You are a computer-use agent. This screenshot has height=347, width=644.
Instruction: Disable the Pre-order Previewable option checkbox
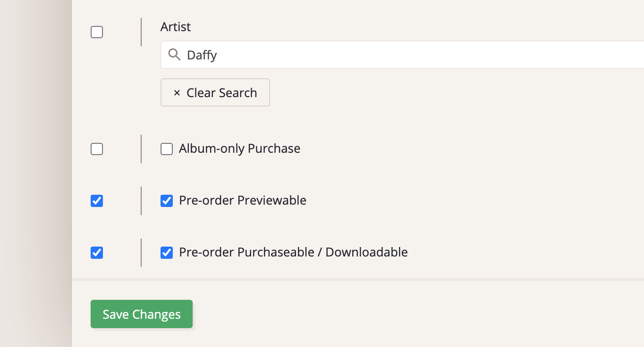[167, 201]
